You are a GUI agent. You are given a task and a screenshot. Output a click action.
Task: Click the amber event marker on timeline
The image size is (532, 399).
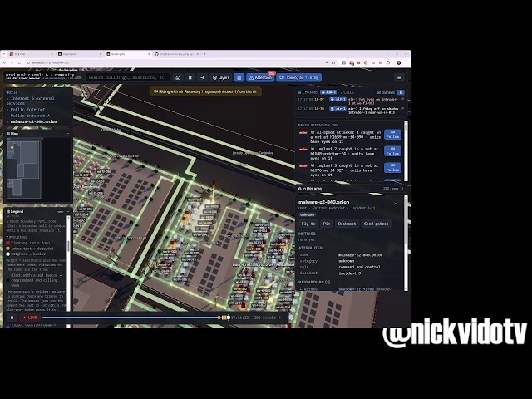point(224,318)
